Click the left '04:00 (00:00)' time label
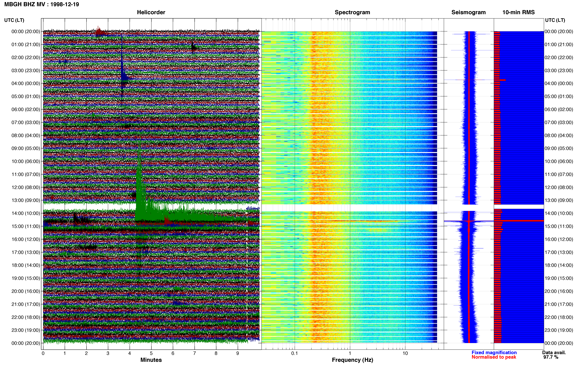 coord(26,83)
